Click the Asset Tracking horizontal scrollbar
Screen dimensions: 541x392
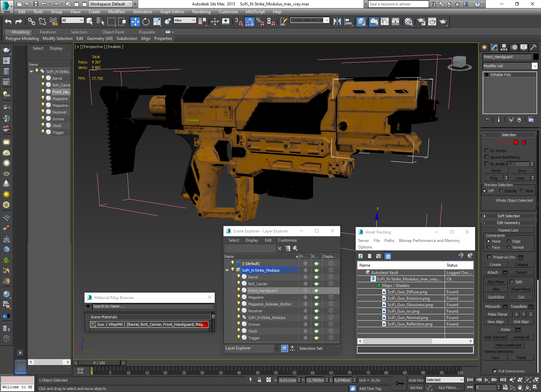pos(415,341)
